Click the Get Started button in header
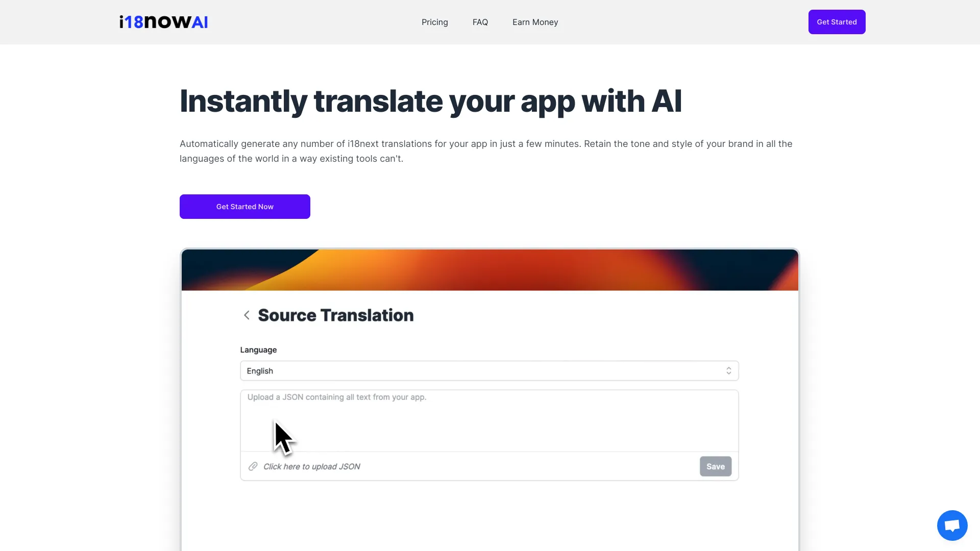This screenshot has width=980, height=551. pyautogui.click(x=837, y=21)
